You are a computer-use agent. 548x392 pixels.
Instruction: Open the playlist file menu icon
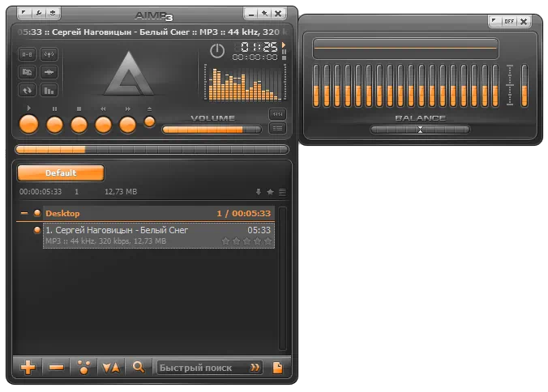[277, 368]
